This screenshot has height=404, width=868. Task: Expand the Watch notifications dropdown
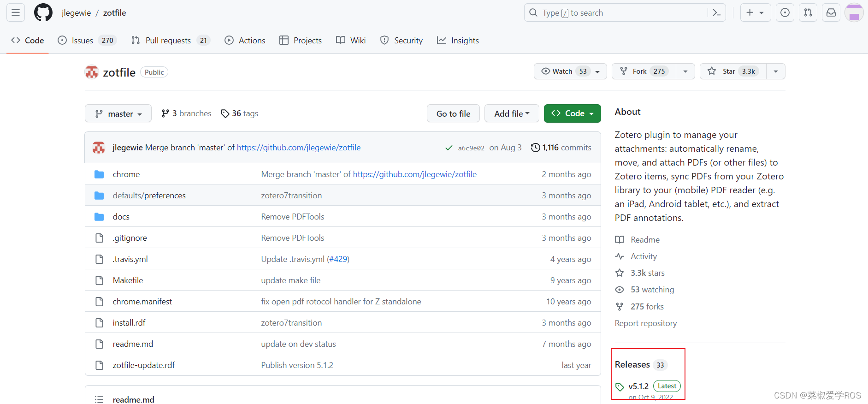(x=570, y=71)
